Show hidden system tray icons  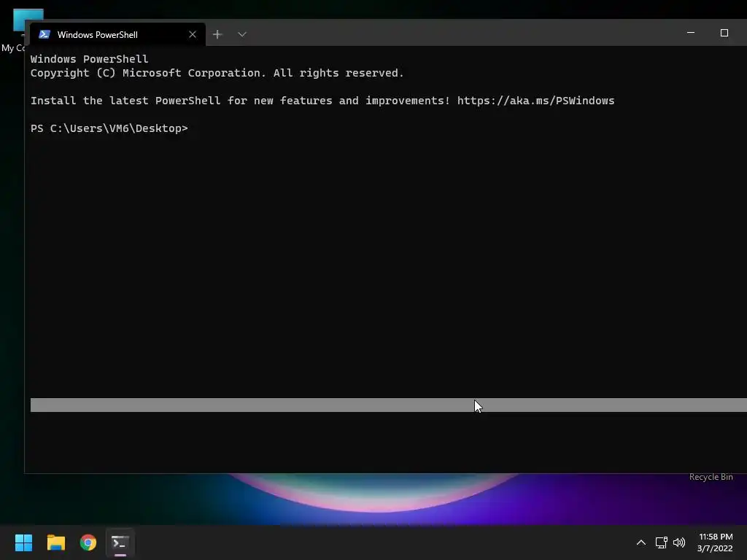pyautogui.click(x=641, y=542)
